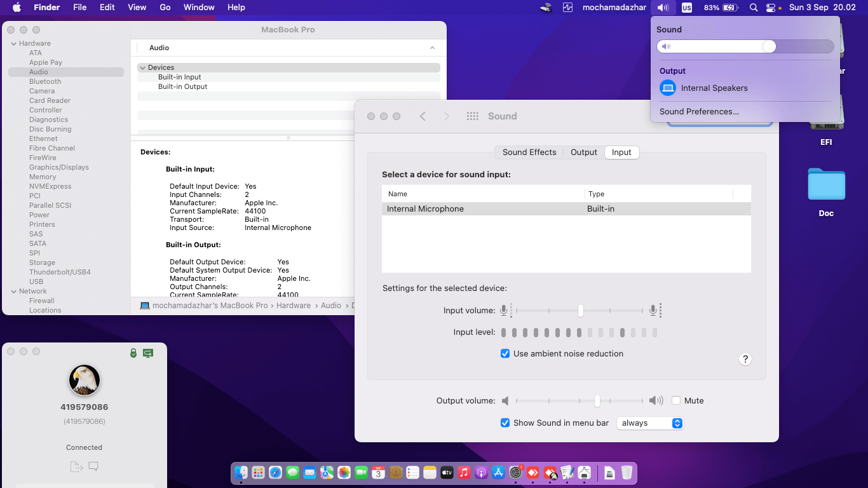The width and height of the screenshot is (868, 488).
Task: Open Podcasts from the dock
Action: coord(481,473)
